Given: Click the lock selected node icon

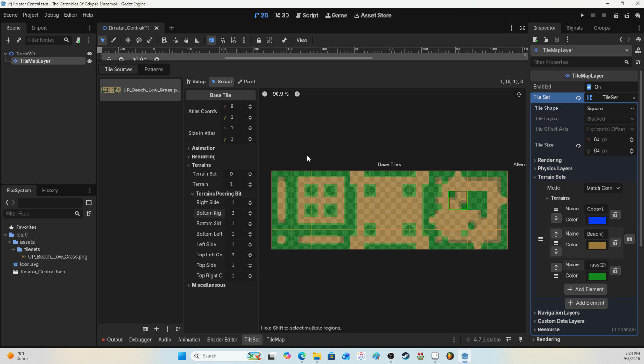Looking at the screenshot, I should 259,40.
